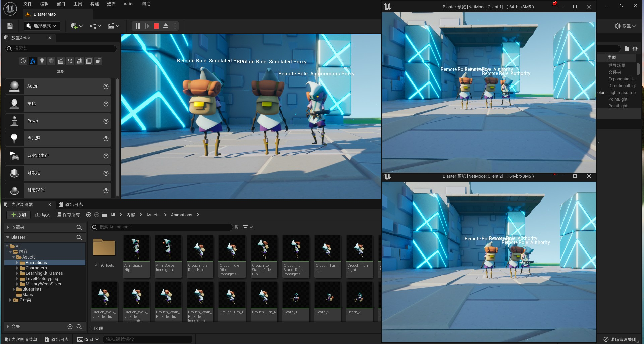The height and width of the screenshot is (344, 644).
Task: Open the 内容侧滑菜单 drawer
Action: click(21, 339)
